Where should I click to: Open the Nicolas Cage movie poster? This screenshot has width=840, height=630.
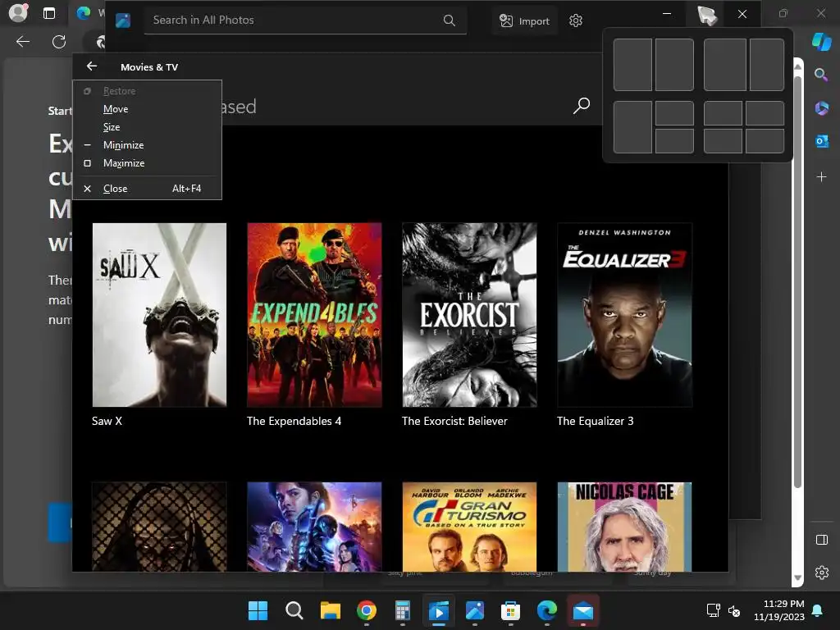[x=624, y=527]
